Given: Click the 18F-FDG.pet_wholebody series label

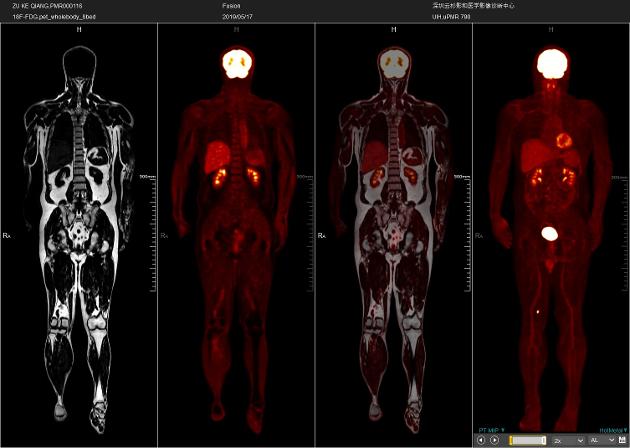Looking at the screenshot, I should click(x=48, y=17).
